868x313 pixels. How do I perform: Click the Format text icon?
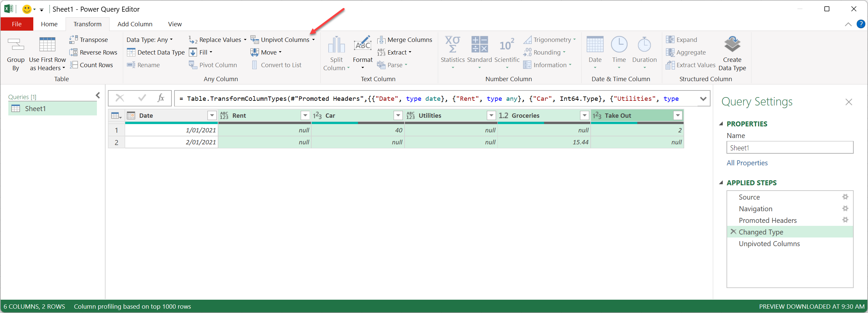[x=363, y=44]
